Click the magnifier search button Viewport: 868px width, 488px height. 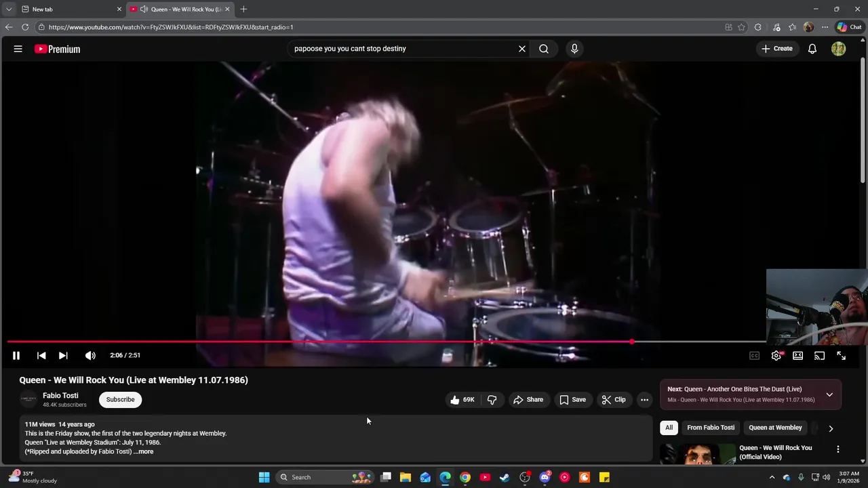click(x=544, y=49)
